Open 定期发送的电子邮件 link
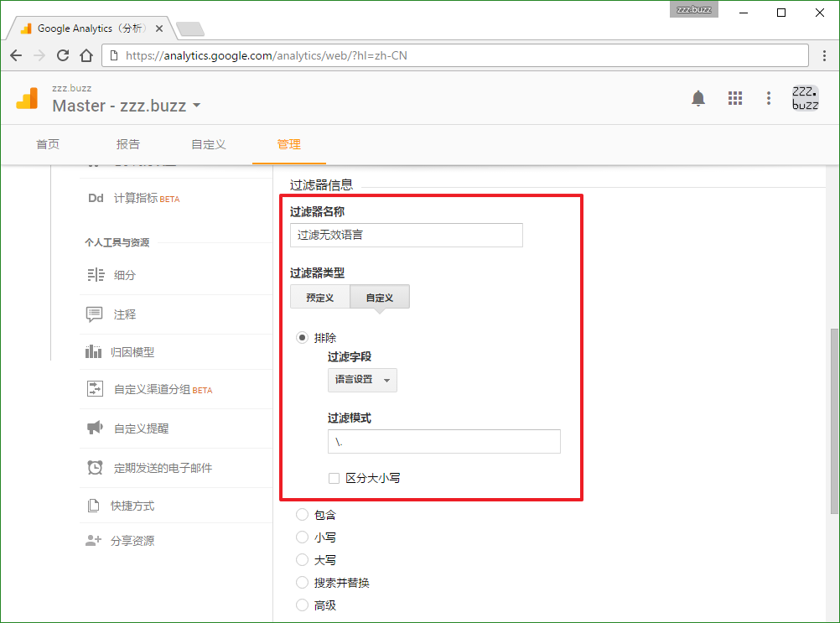This screenshot has width=840, height=623. point(163,468)
